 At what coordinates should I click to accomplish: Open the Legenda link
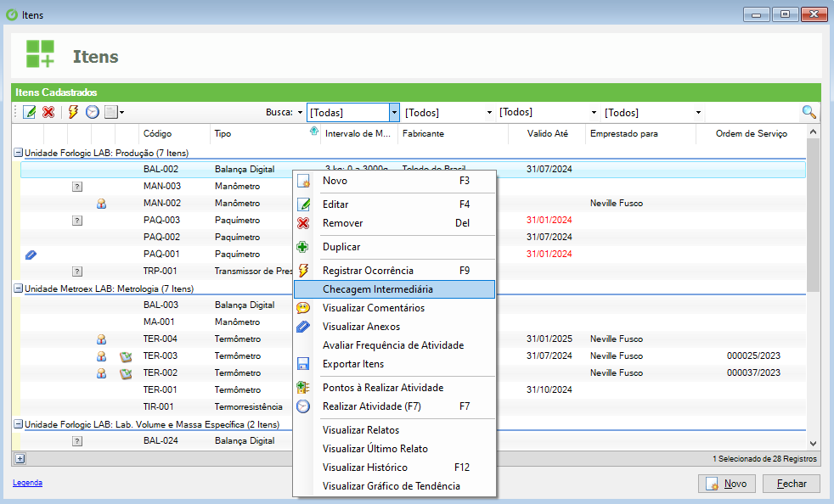[28, 483]
